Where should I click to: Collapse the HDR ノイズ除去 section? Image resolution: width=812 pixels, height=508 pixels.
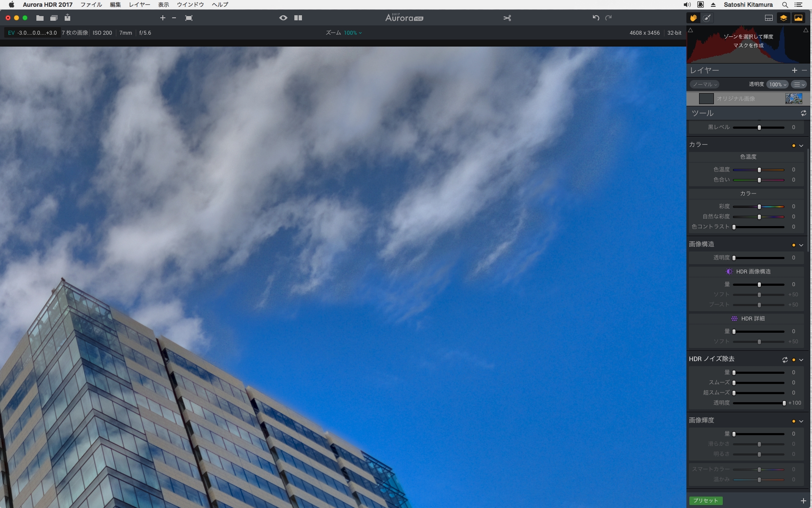[x=801, y=360]
